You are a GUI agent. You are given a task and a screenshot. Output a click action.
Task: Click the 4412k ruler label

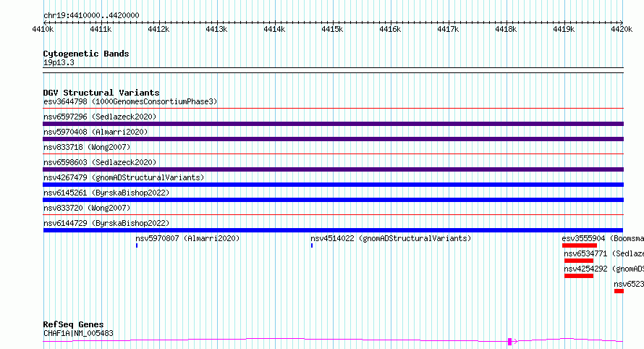(158, 29)
